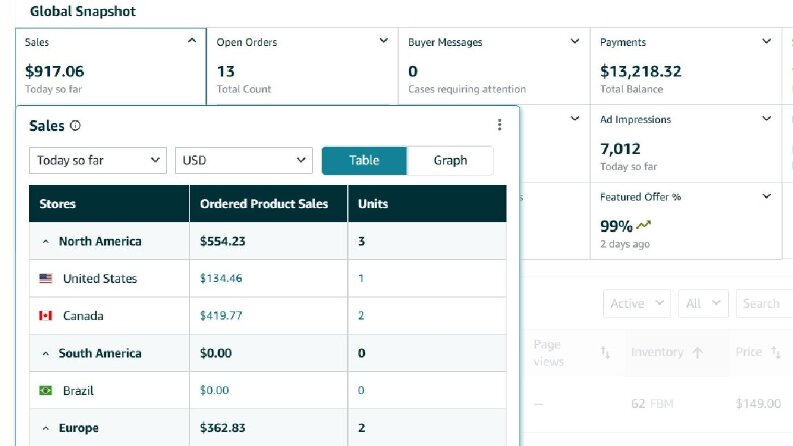
Task: Click the Buyer Messages count 0
Action: 413,71
